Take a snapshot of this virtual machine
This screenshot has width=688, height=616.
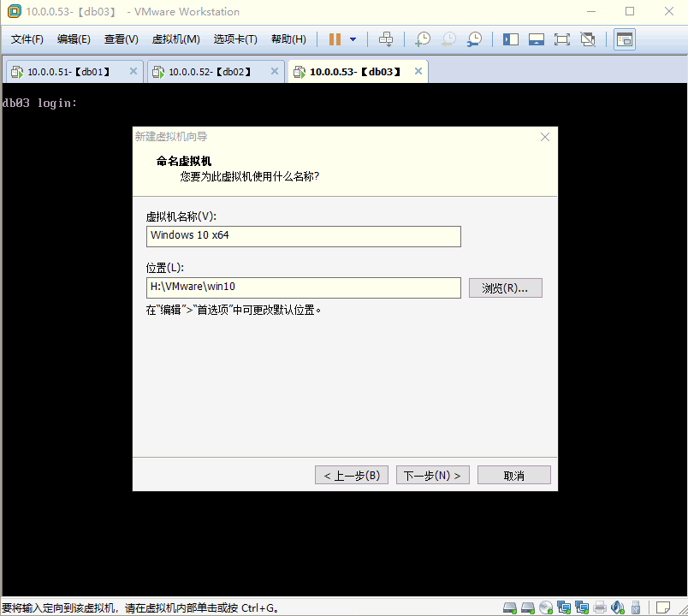pyautogui.click(x=423, y=39)
